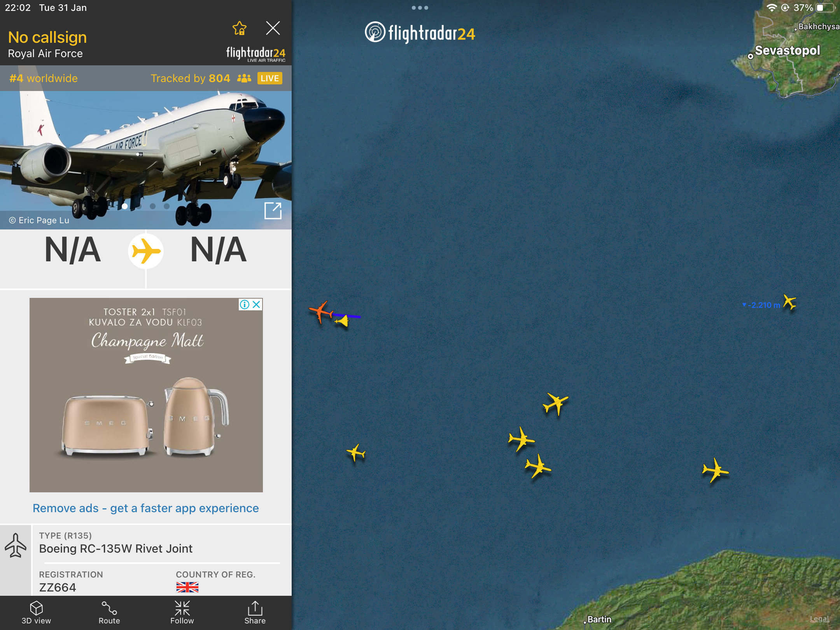Viewport: 840px width, 630px height.
Task: Select the aircraft labeled -2,210 m
Action: pos(789,302)
